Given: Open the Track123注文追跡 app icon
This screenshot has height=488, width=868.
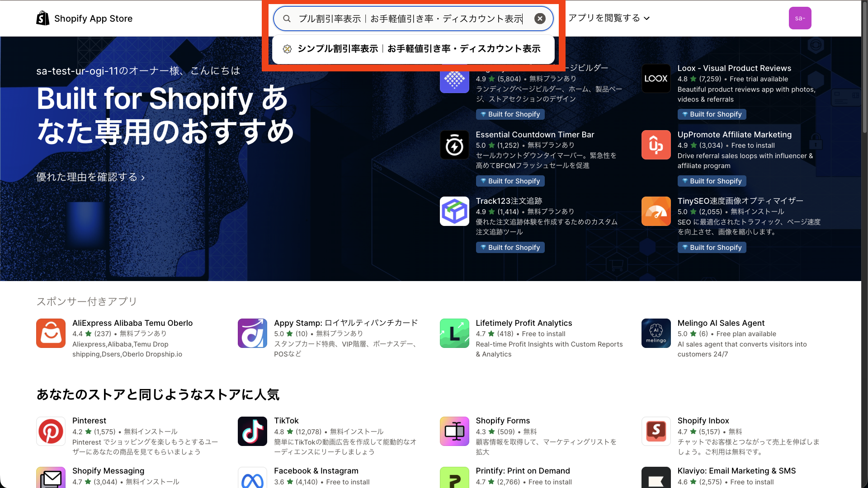Looking at the screenshot, I should [454, 211].
